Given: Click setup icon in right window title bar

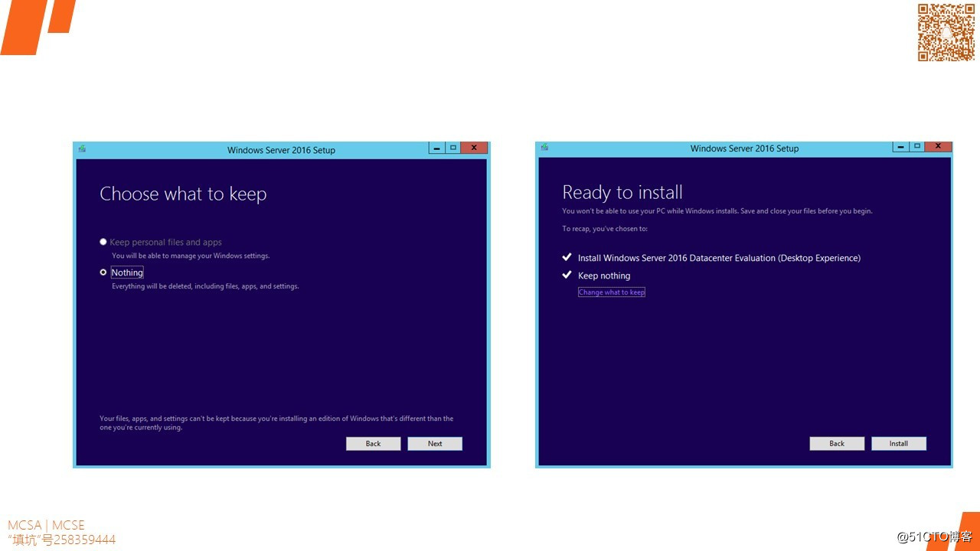Looking at the screenshot, I should [544, 148].
